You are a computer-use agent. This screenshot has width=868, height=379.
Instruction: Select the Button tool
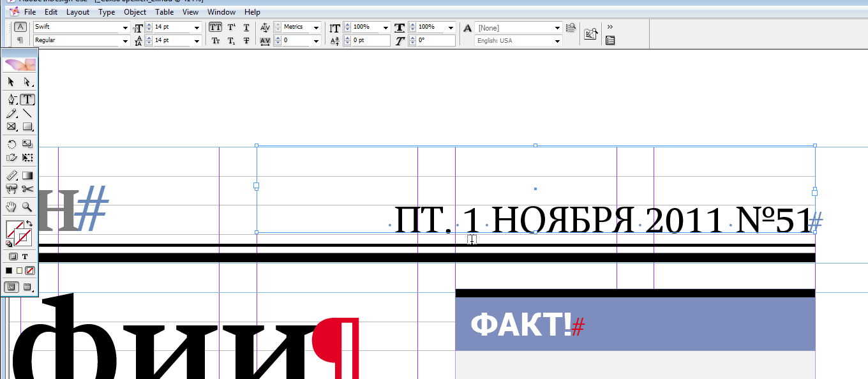click(x=11, y=189)
